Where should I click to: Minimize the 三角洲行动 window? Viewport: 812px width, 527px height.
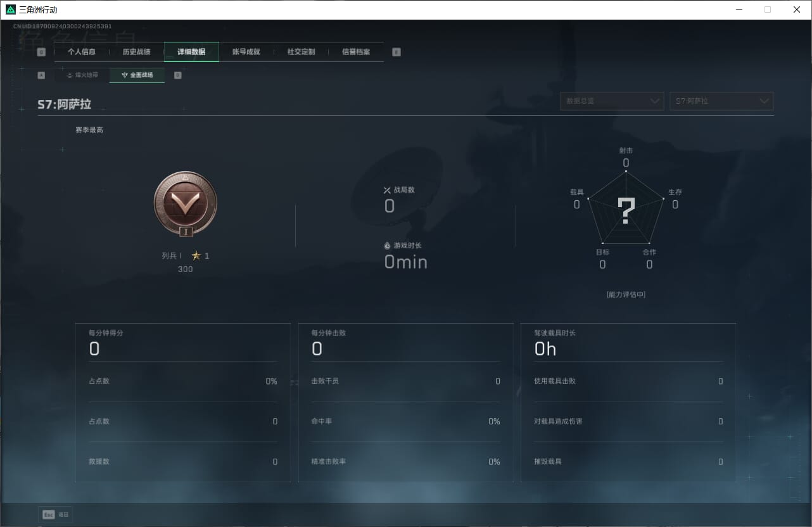[x=739, y=10]
